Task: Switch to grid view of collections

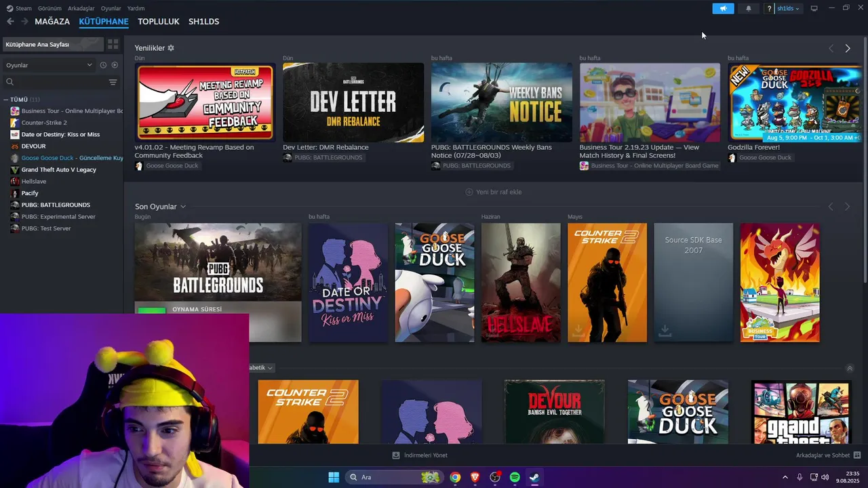Action: click(113, 44)
